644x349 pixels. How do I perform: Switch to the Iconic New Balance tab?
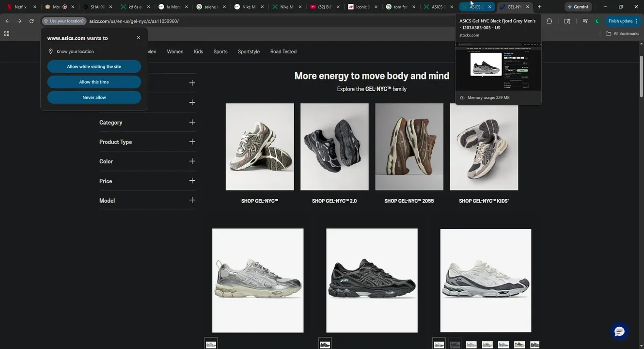coord(362,7)
